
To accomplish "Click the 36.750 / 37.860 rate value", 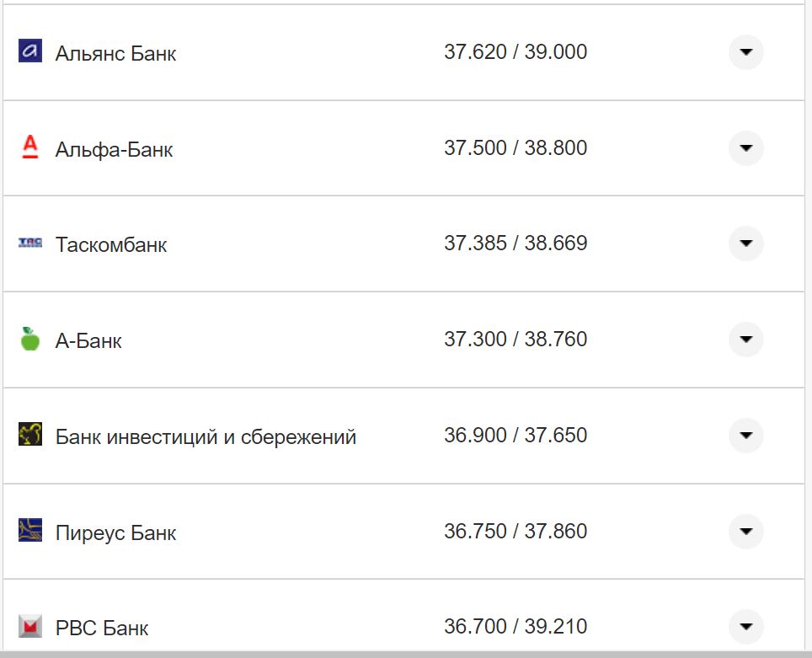I will click(x=516, y=532).
